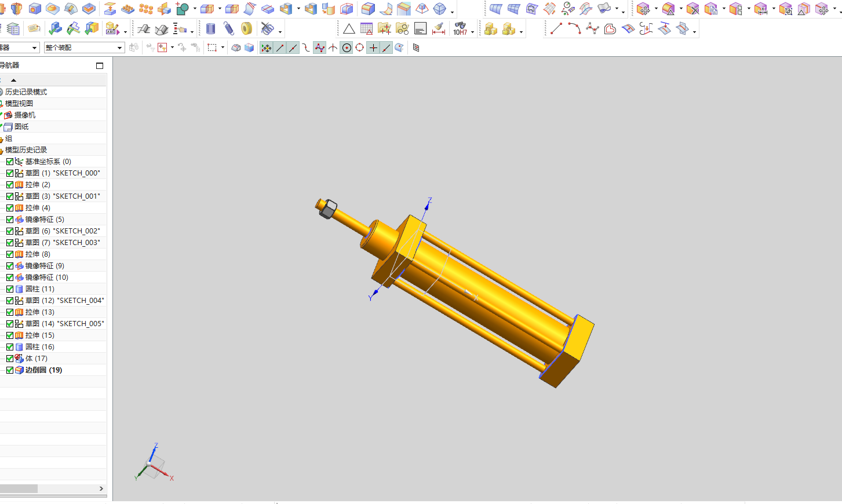Toggle the control point snap button

click(306, 48)
